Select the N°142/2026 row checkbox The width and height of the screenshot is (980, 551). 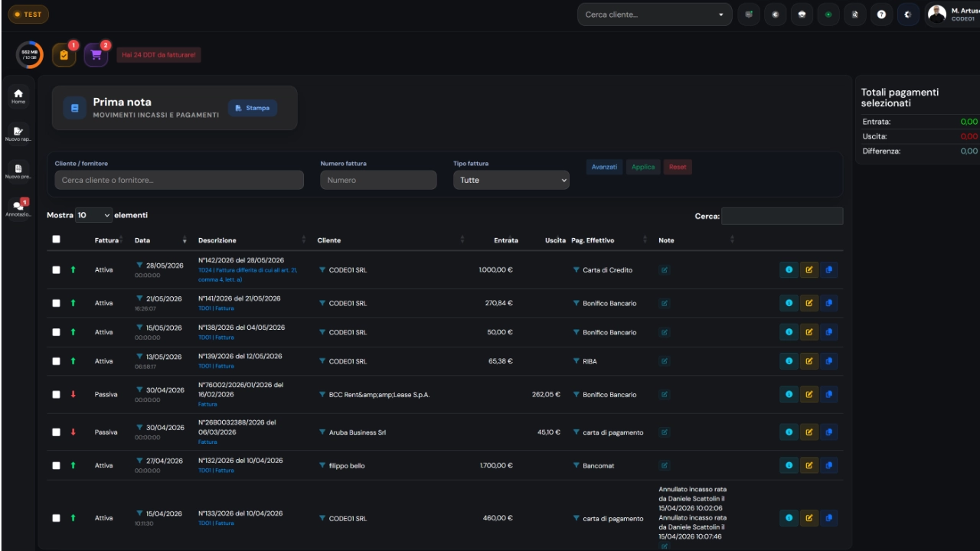56,270
